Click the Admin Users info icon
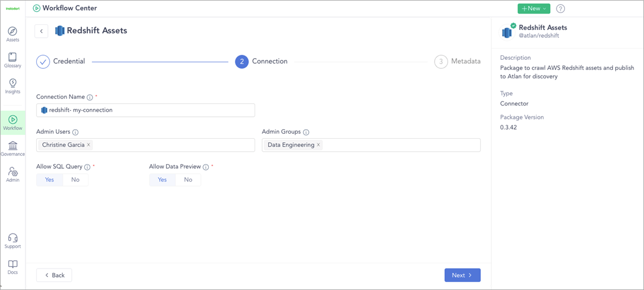The width and height of the screenshot is (644, 290). [76, 132]
